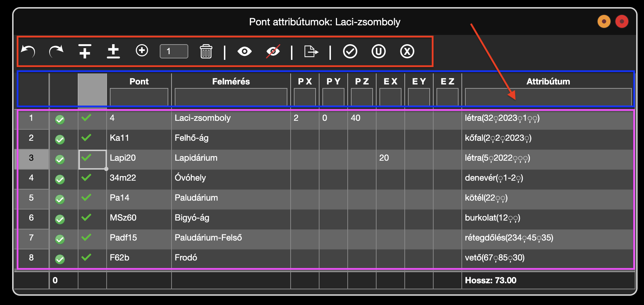Show rows using the eye icon
Viewport: 644px width, 305px height.
[245, 51]
